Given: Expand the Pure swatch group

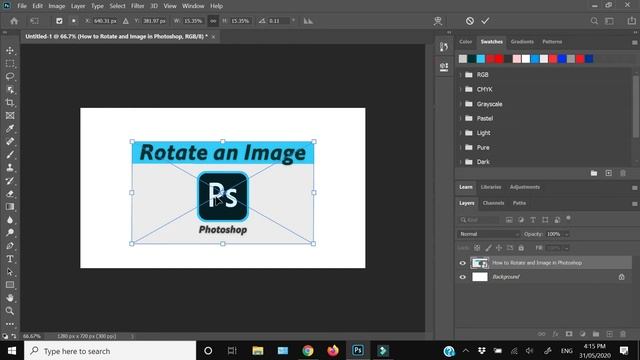Looking at the screenshot, I should click(x=461, y=147).
